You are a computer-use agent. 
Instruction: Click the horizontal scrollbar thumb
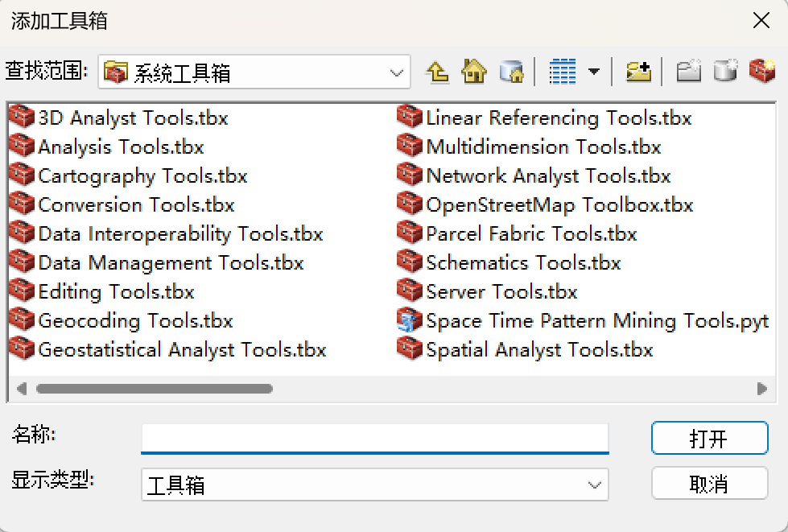[x=155, y=389]
